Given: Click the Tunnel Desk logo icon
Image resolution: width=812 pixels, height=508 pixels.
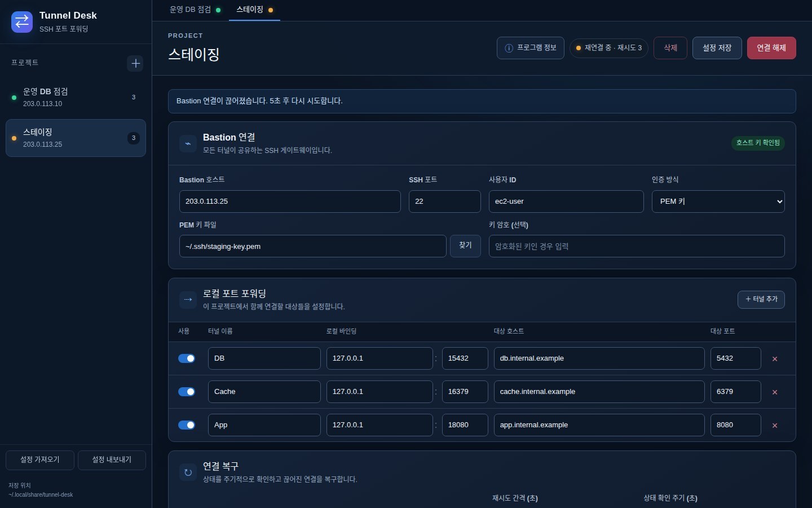Looking at the screenshot, I should pos(22,21).
